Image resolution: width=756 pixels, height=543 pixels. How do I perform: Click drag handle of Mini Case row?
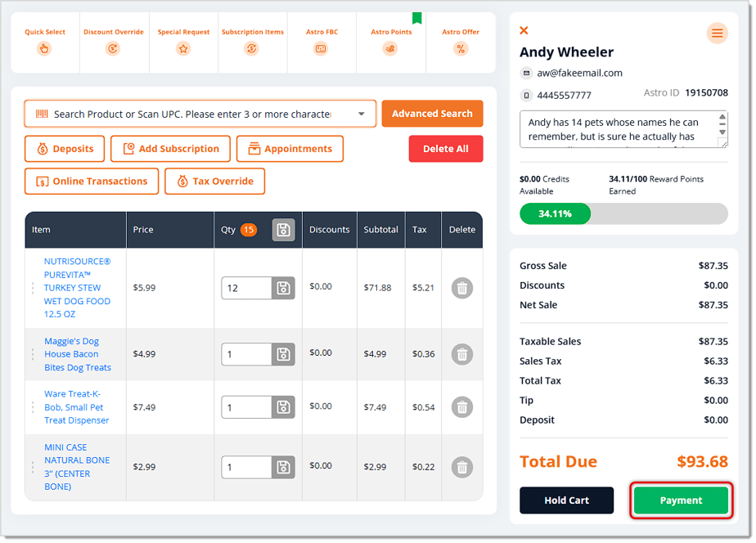[x=33, y=467]
